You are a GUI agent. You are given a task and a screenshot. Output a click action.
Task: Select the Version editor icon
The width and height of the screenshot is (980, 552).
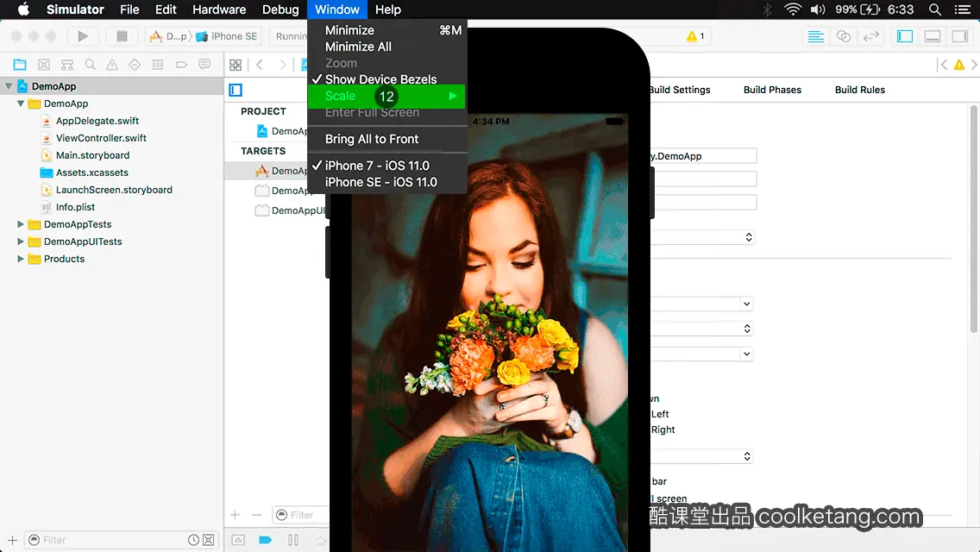pyautogui.click(x=870, y=36)
